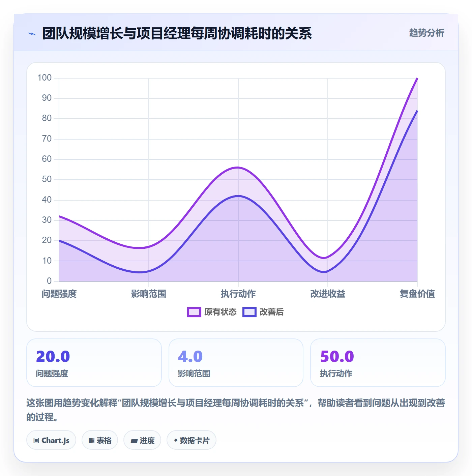Click the lightning icon beside the title
The width and height of the screenshot is (472, 476).
point(32,34)
